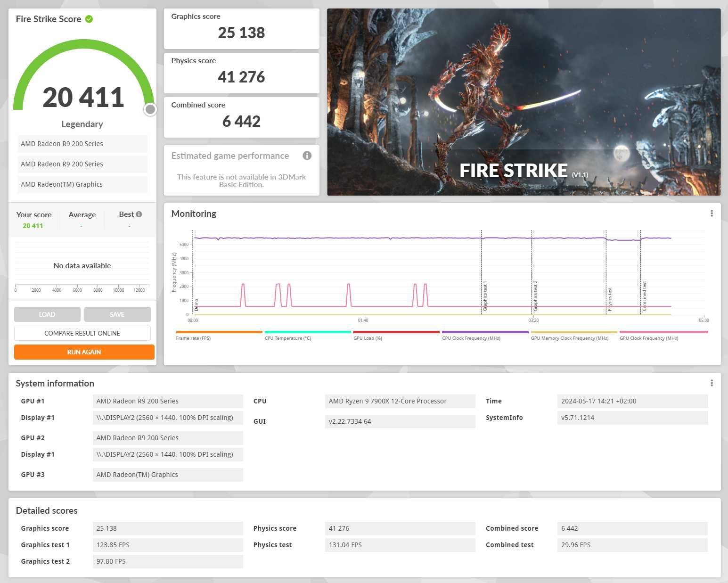Click the SAVE button
The width and height of the screenshot is (728, 583).
click(117, 314)
